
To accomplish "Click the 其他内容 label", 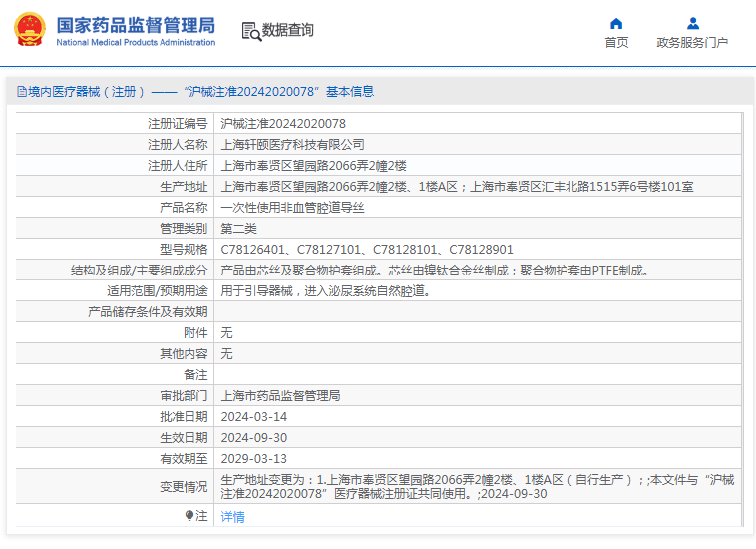I will click(x=184, y=354).
